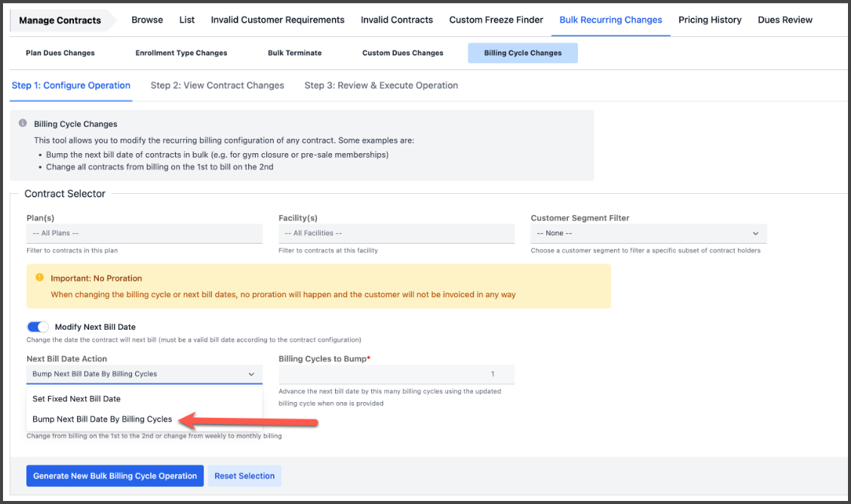The height and width of the screenshot is (504, 851).
Task: Click the yellow warning icon for No Proration
Action: point(39,278)
